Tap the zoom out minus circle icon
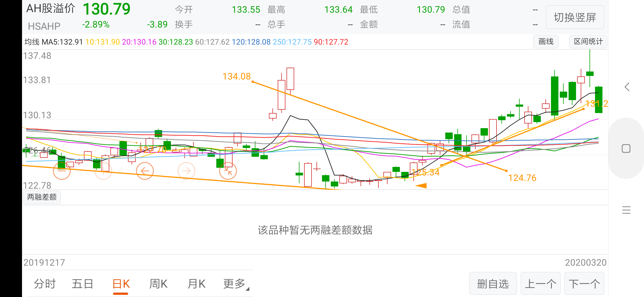This screenshot has height=297, width=644. click(62, 171)
